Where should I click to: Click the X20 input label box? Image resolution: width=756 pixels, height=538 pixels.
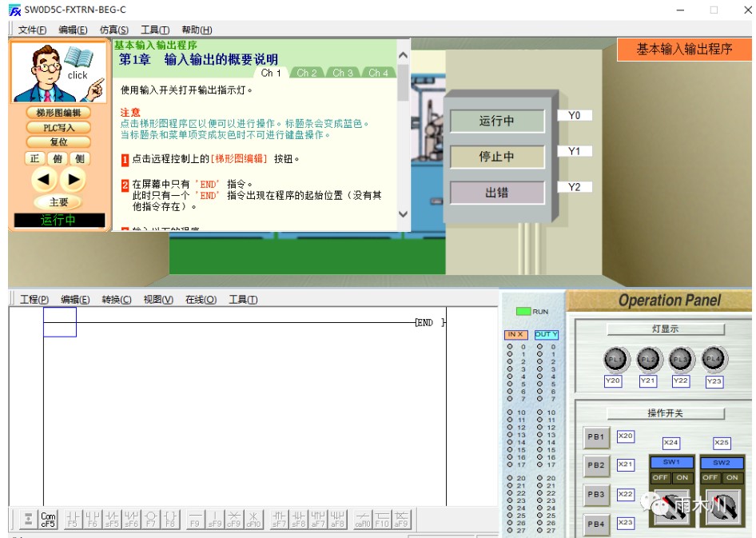[x=626, y=436]
